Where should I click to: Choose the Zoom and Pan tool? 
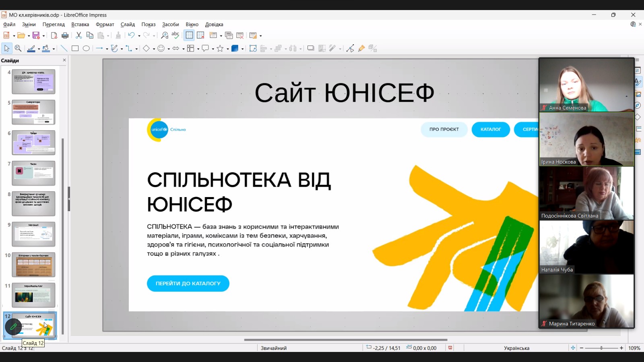(x=18, y=48)
